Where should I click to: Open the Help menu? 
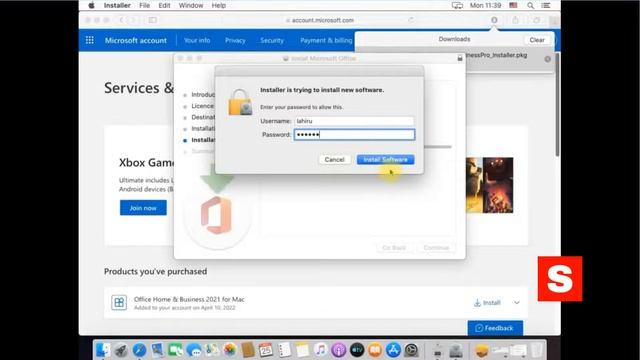(x=218, y=5)
